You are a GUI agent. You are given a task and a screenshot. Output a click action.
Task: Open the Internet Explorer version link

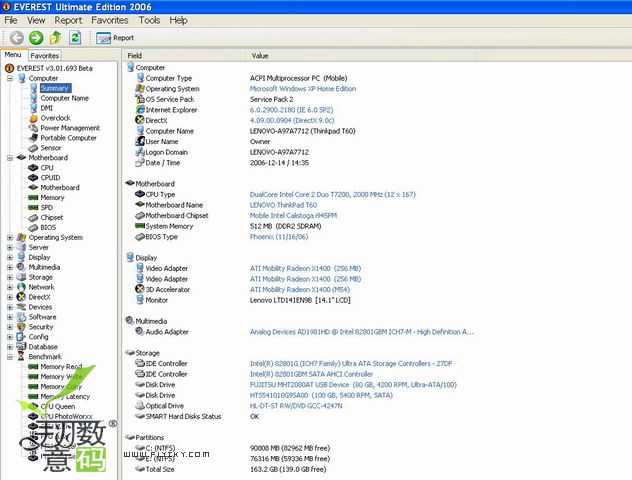tap(291, 110)
